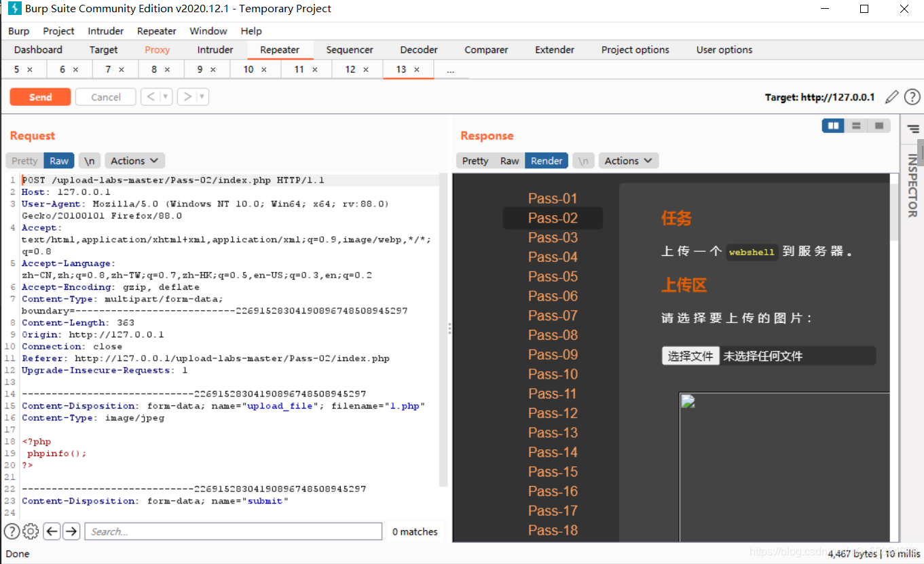Close Repeater tab 9
This screenshot has width=924, height=564.
tap(213, 70)
